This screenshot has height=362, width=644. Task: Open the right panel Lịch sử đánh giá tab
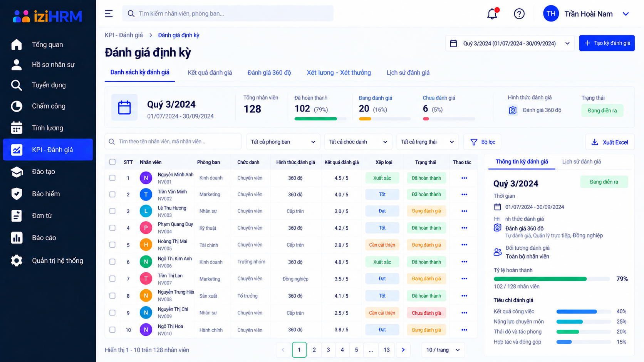(x=581, y=162)
